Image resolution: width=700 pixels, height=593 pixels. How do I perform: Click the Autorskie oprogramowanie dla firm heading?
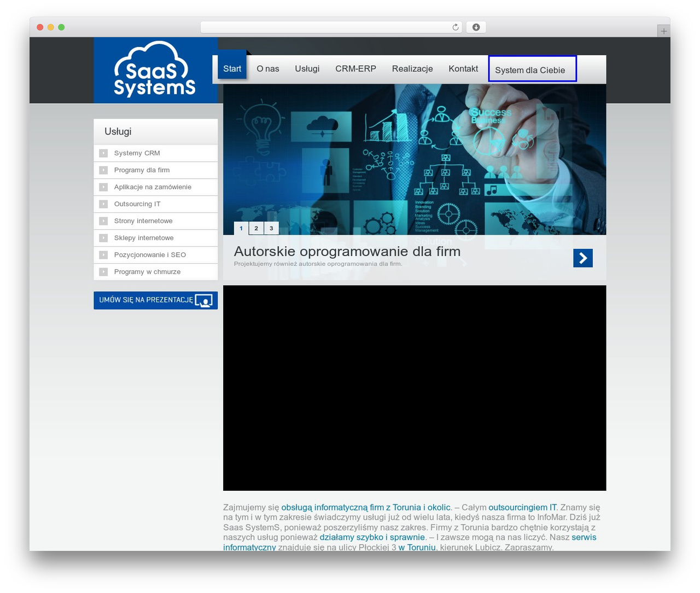(347, 251)
